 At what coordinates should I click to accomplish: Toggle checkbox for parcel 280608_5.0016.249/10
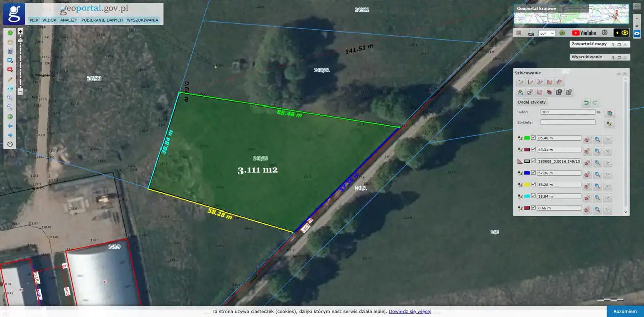(x=533, y=161)
